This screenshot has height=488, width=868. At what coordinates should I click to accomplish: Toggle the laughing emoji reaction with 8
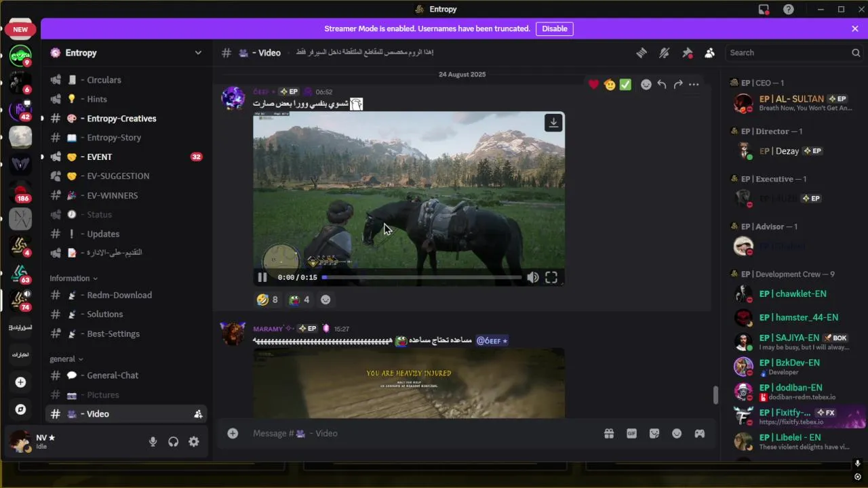267,300
